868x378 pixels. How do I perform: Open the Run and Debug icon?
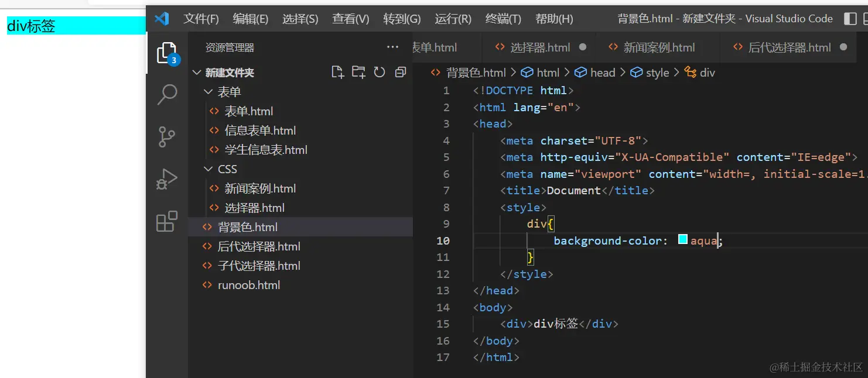(167, 179)
